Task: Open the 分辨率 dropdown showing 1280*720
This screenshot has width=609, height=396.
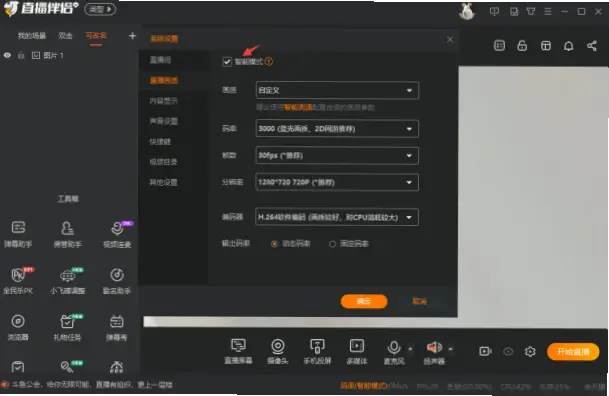Action: [337, 182]
